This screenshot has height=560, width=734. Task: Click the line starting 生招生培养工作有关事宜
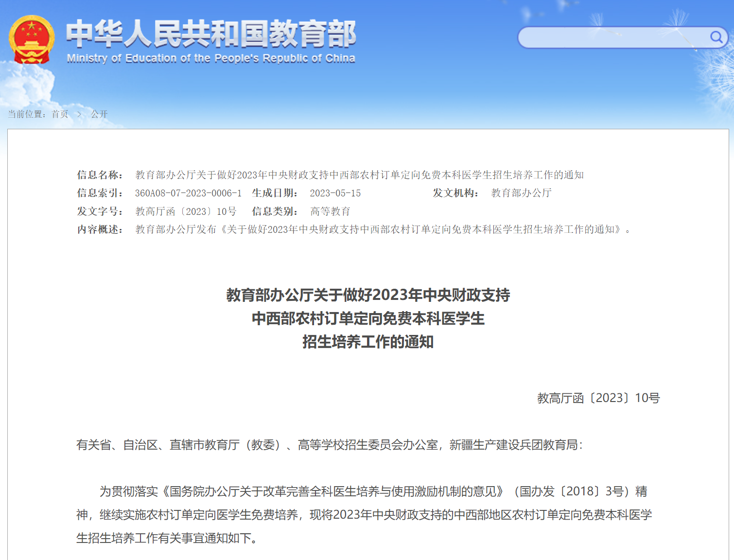(167, 538)
